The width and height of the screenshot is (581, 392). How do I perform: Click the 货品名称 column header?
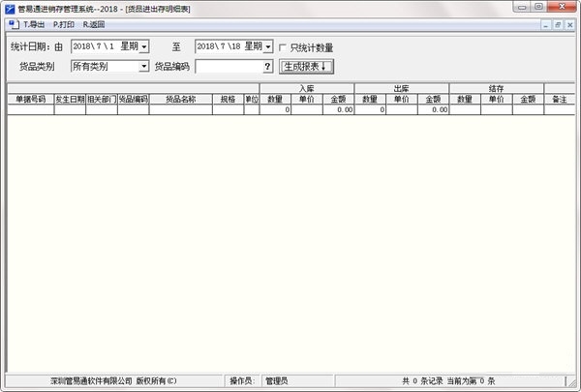181,100
